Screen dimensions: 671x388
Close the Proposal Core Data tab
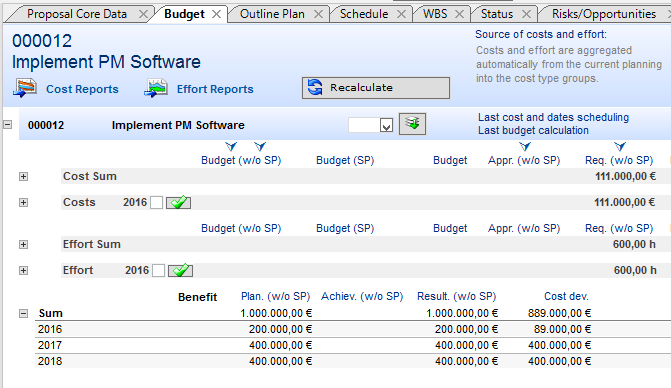143,15
